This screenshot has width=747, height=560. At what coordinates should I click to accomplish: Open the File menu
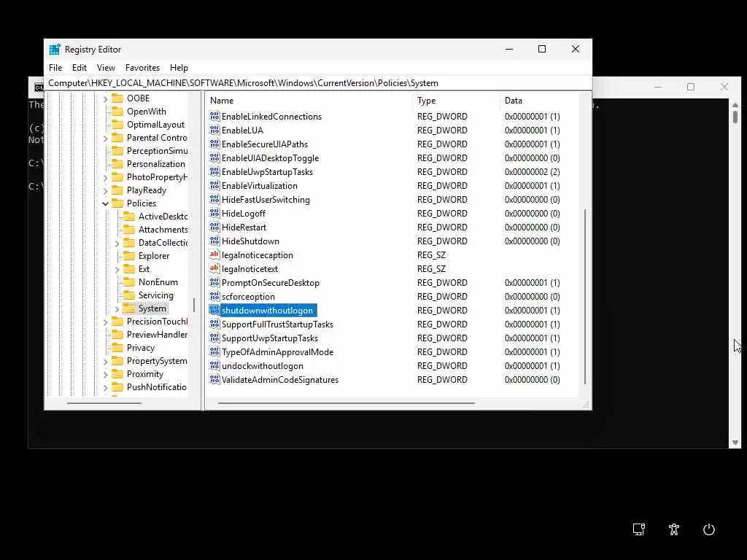[x=55, y=68]
